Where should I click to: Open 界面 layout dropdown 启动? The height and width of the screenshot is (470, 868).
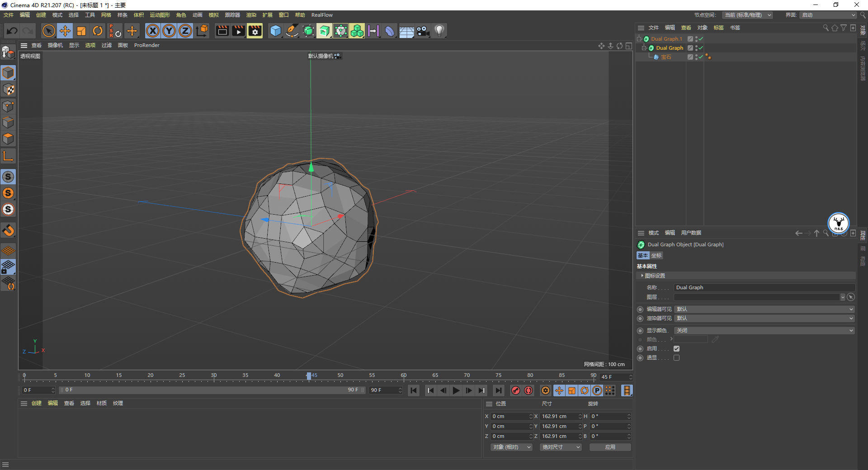(x=829, y=15)
